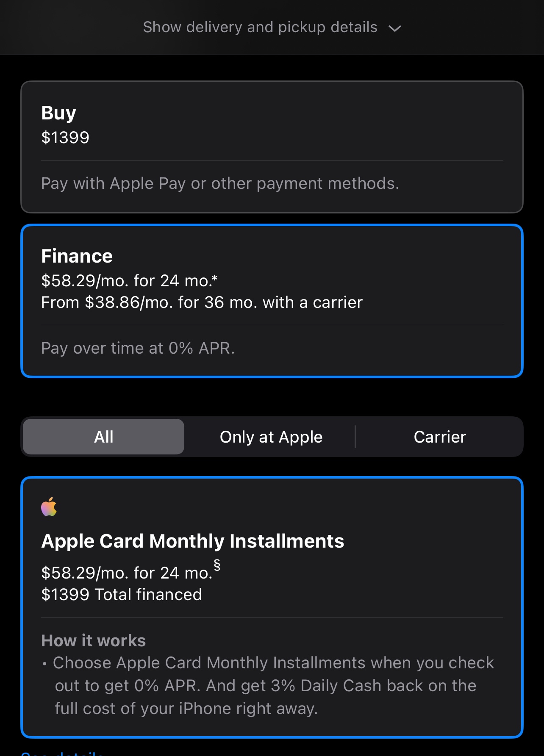
Task: Click Pay over time at 0% APR text
Action: 138,348
